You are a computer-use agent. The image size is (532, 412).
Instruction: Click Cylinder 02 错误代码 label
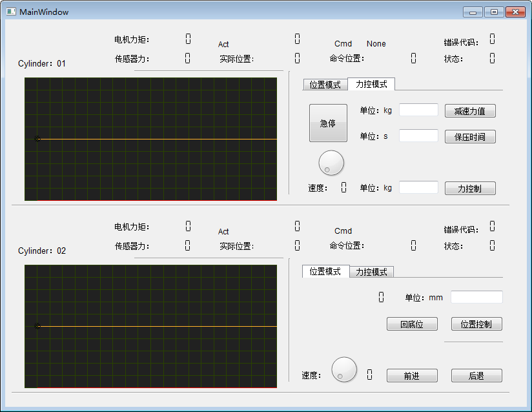461,230
